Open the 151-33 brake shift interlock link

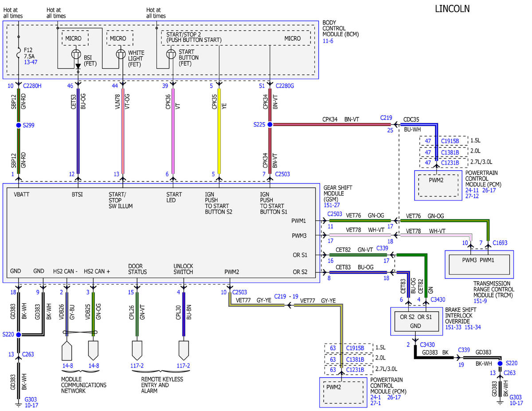[453, 327]
